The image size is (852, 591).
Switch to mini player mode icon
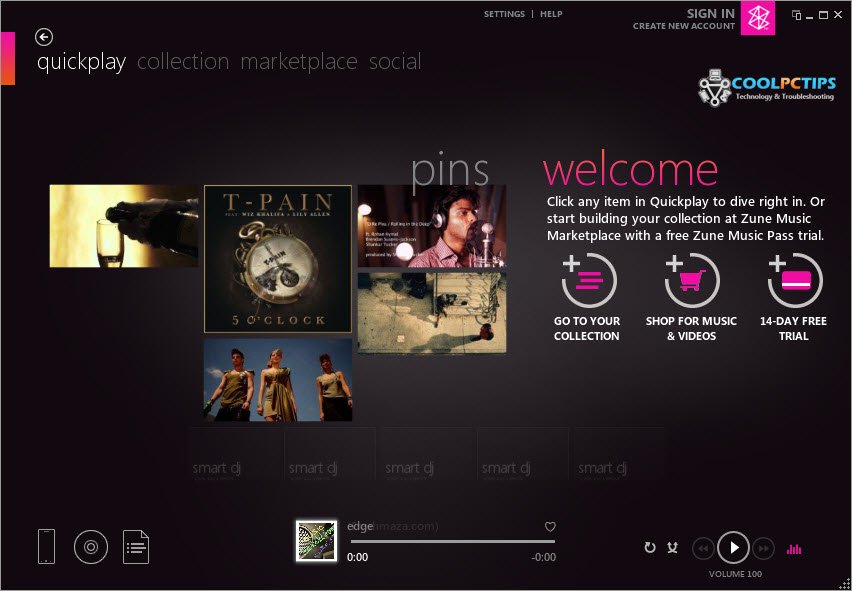(796, 15)
